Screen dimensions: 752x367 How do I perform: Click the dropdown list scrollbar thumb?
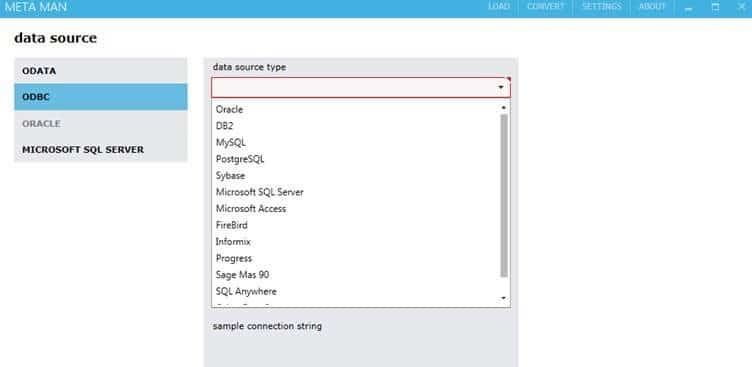click(x=504, y=196)
